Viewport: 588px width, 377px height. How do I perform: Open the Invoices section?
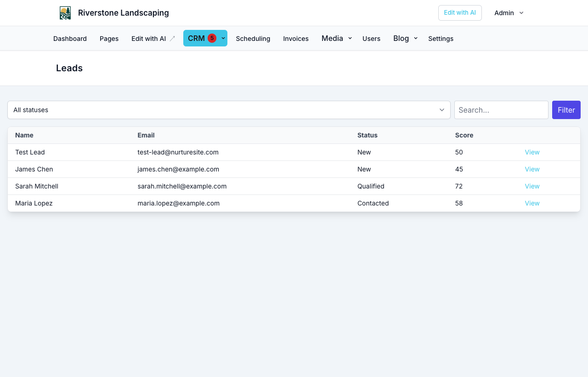296,39
